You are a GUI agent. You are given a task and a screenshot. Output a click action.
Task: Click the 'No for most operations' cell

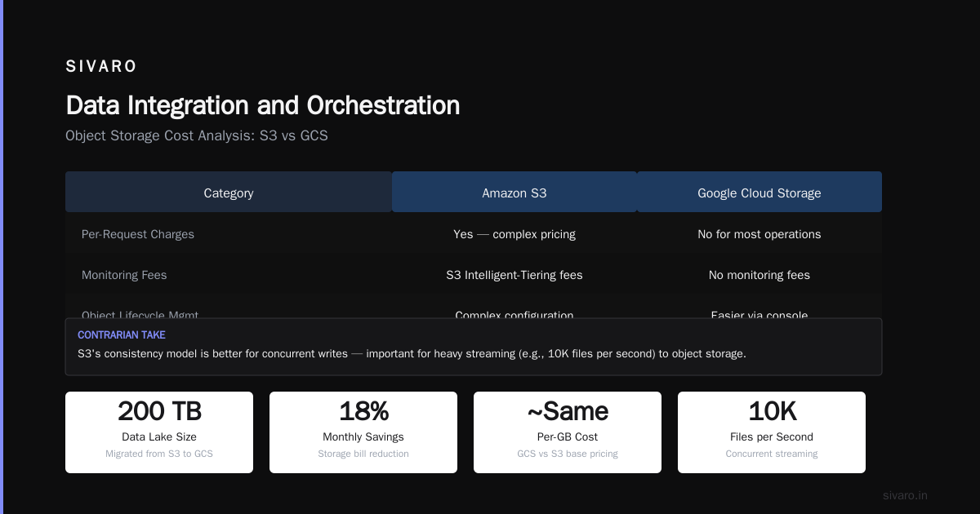click(759, 234)
